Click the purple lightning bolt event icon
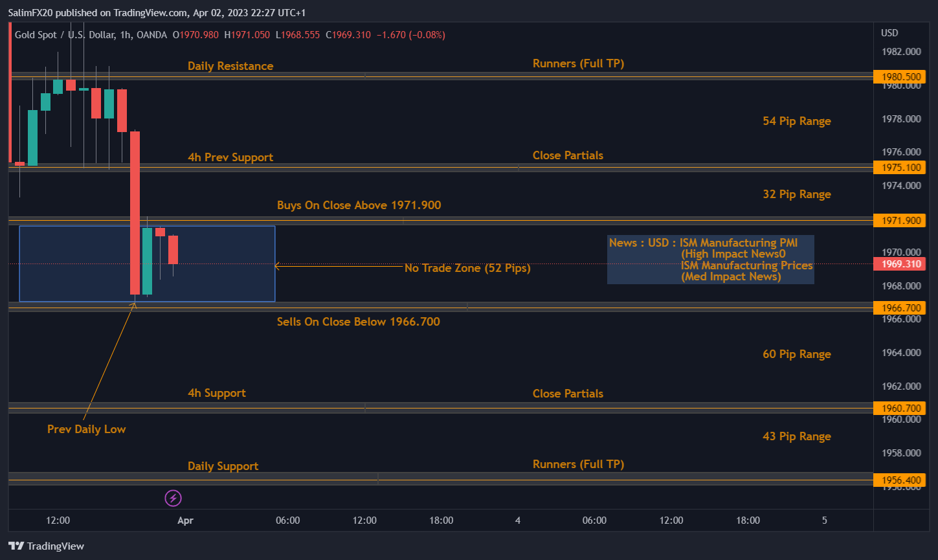938x560 pixels. point(173,498)
